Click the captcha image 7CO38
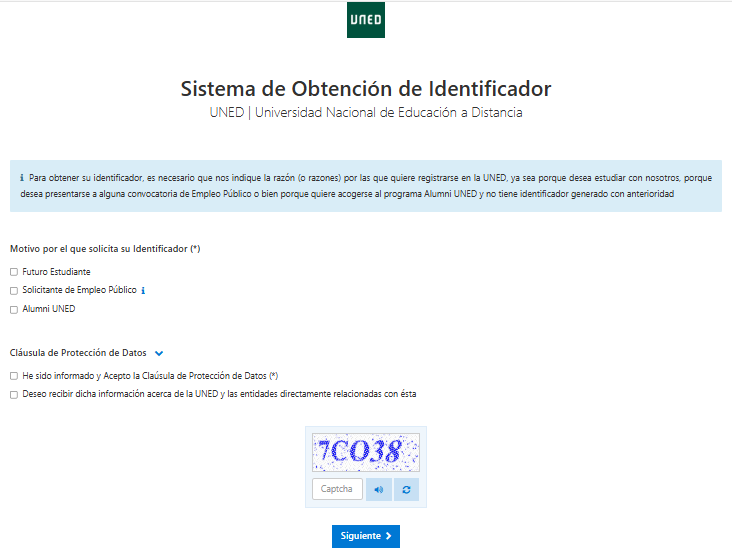Screen dimensions: 732x554 pos(366,452)
